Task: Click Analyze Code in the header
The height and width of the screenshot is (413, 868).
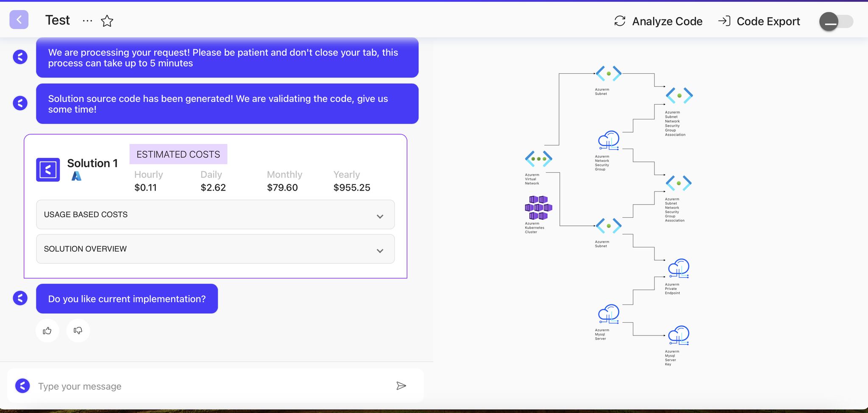Action: pyautogui.click(x=658, y=21)
